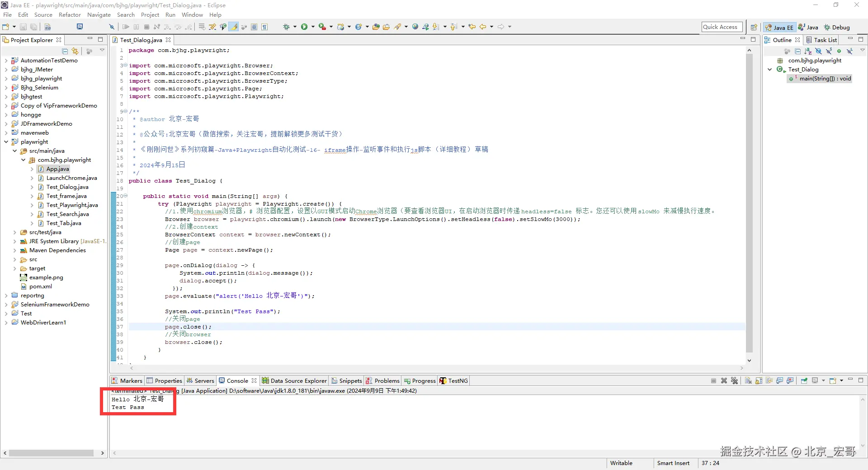868x470 pixels.
Task: Switch to the Java perspective
Action: 808,27
